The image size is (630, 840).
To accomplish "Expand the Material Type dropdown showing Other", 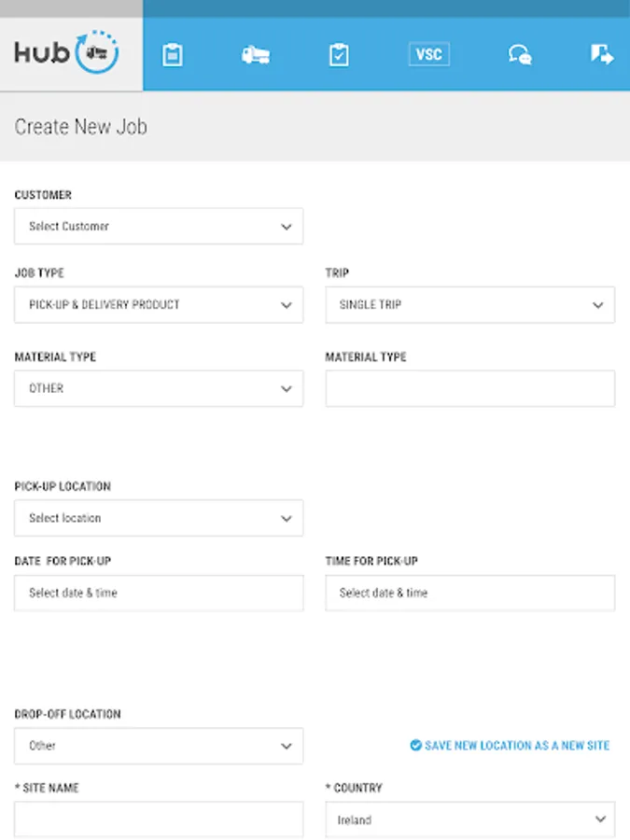I will [159, 388].
